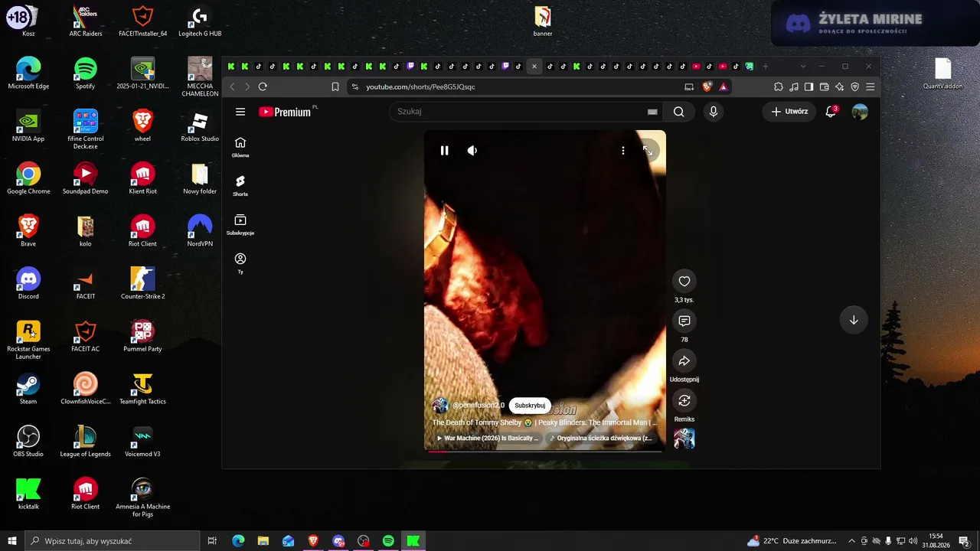Select the NordVPN desktop icon
The image size is (980, 551).
[200, 230]
